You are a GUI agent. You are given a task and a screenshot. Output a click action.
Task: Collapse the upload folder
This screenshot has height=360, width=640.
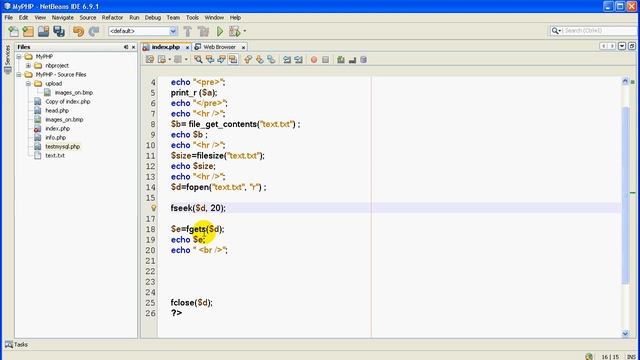28,83
